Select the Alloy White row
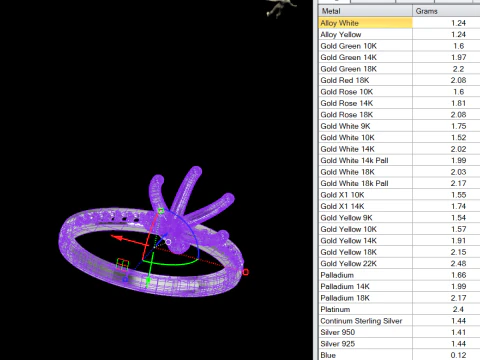Image resolution: width=480 pixels, height=360 pixels. coord(399,23)
